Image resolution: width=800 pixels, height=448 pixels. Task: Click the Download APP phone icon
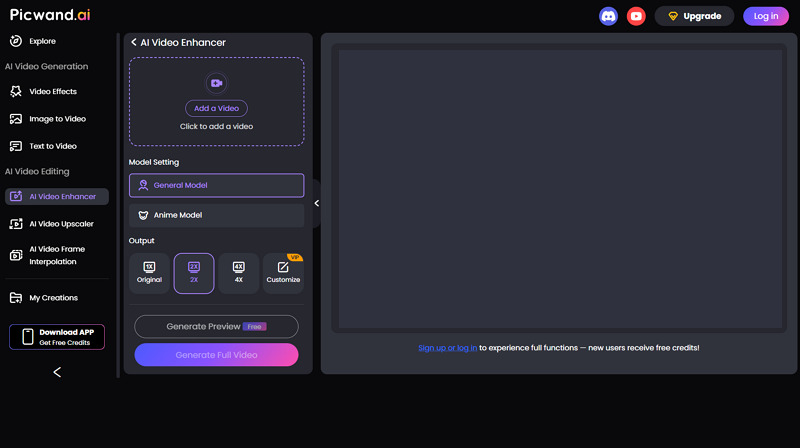pos(27,337)
